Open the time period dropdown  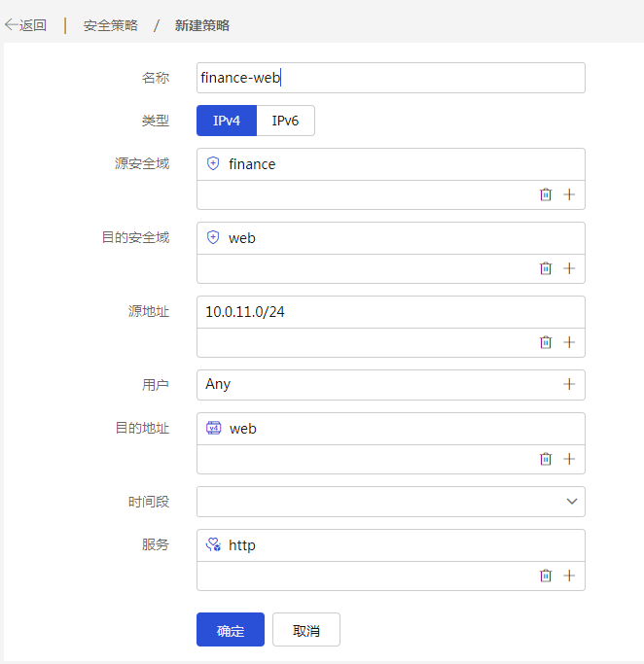[391, 502]
